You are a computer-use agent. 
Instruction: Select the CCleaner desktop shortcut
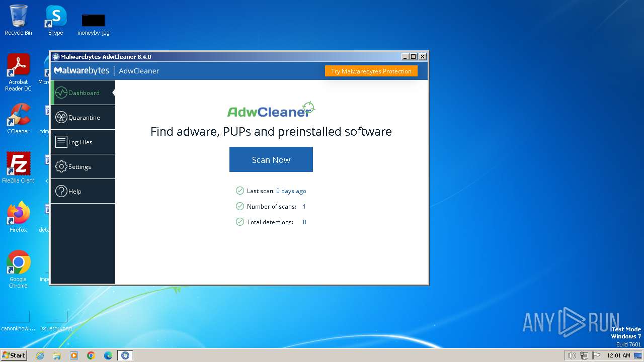click(18, 119)
